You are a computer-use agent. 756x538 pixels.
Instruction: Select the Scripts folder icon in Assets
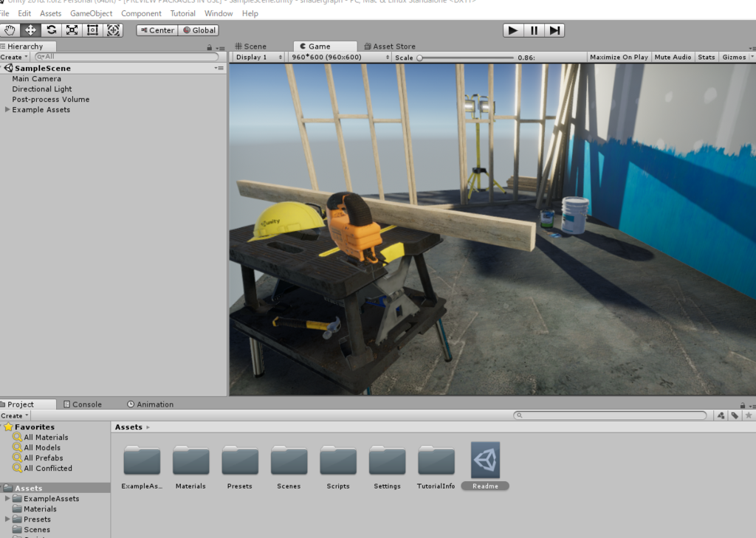338,461
